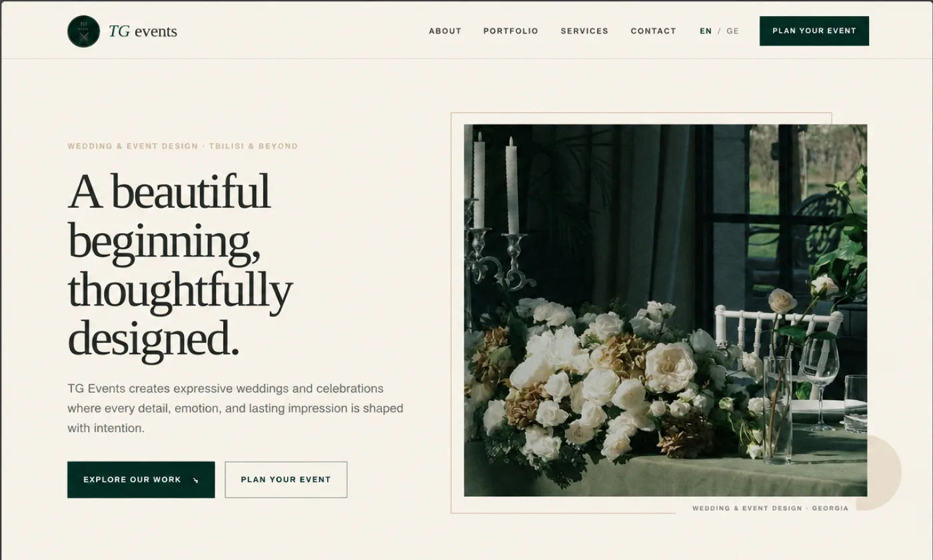Viewport: 933px width, 560px height.
Task: Click the wedding table floral photo
Action: pyautogui.click(x=666, y=310)
